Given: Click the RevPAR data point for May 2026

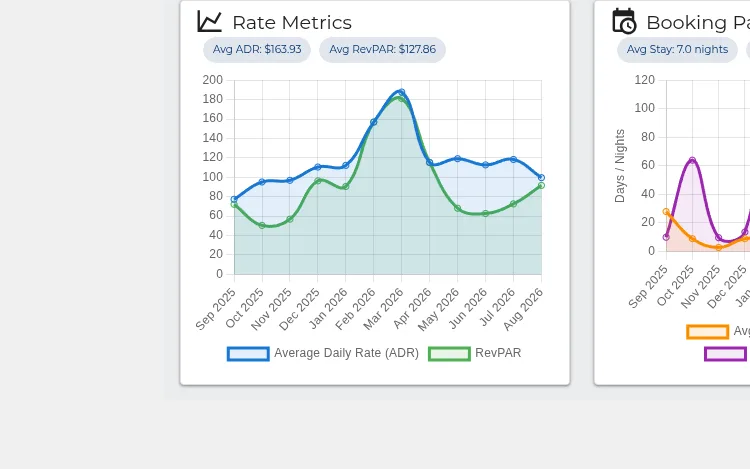Looking at the screenshot, I should [457, 208].
